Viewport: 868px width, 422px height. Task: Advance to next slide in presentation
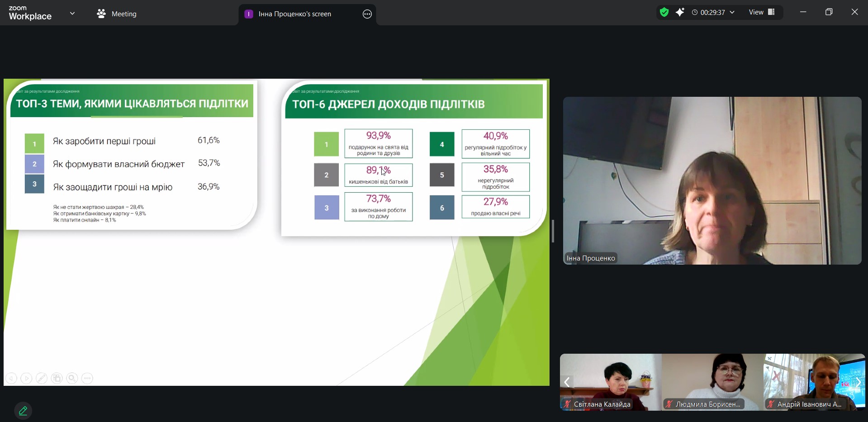tap(27, 378)
